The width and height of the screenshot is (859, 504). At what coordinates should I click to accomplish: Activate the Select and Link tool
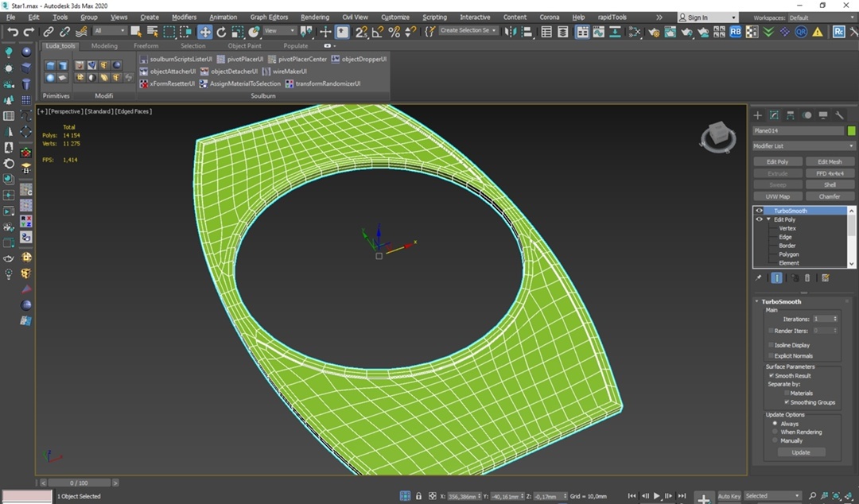pyautogui.click(x=49, y=32)
